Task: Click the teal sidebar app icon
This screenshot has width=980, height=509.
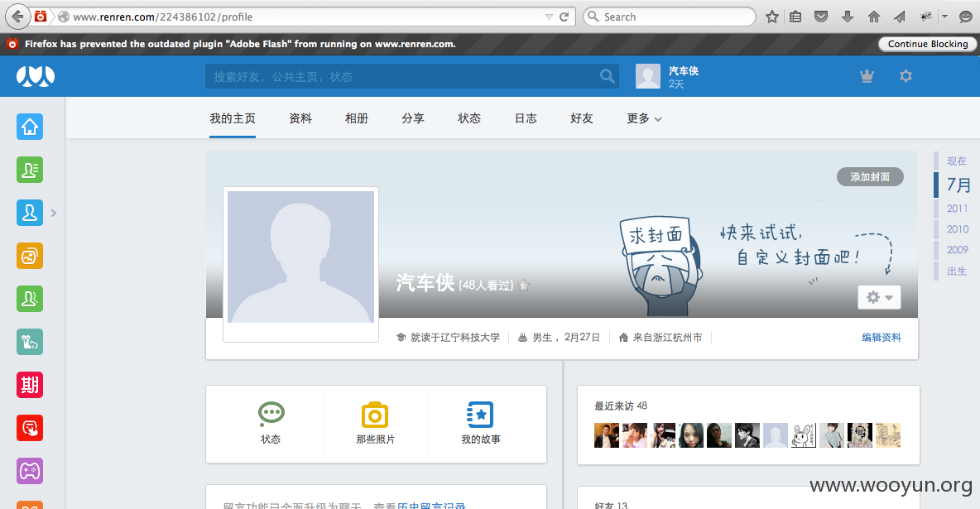Action: click(x=29, y=342)
